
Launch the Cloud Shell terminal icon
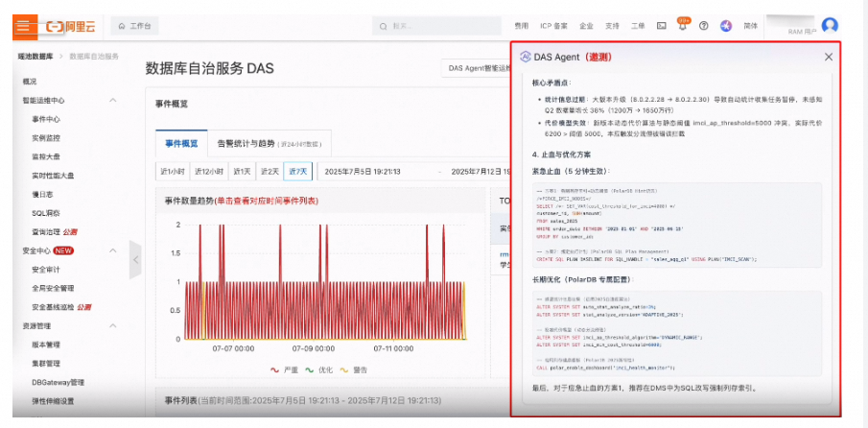[661, 26]
